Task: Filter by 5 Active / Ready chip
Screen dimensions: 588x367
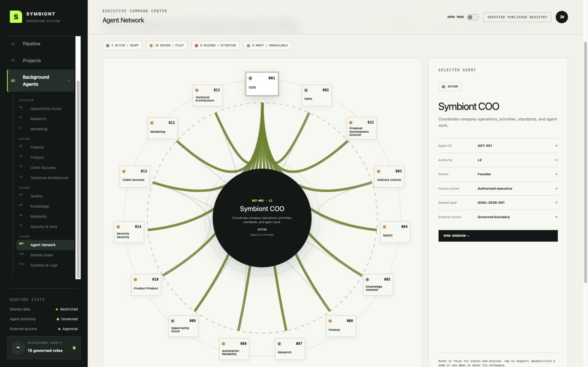Action: pos(122,45)
